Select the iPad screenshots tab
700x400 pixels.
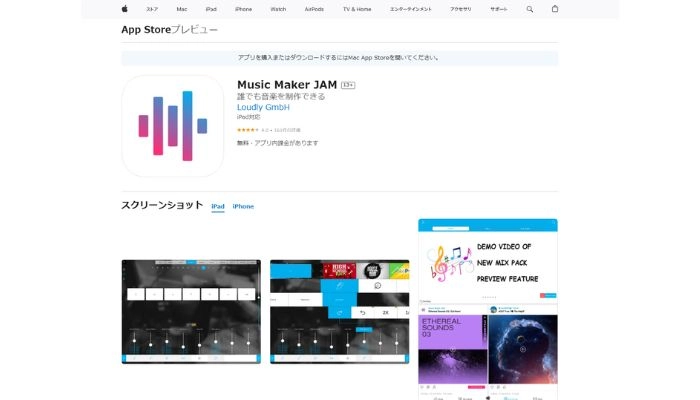[218, 206]
